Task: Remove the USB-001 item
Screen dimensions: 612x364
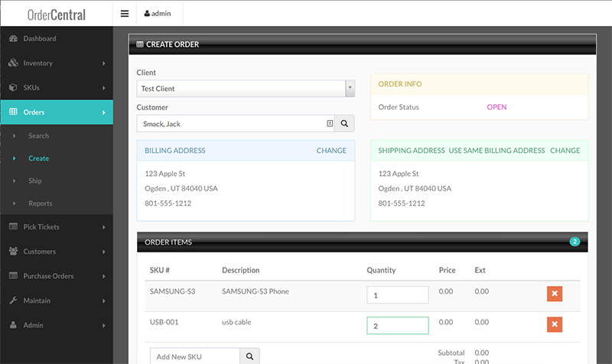Action: click(x=555, y=324)
